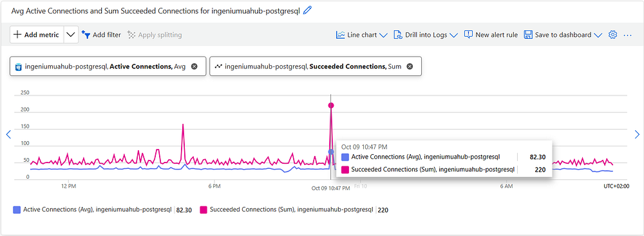Remove the Active Connections metric chip

coord(194,66)
